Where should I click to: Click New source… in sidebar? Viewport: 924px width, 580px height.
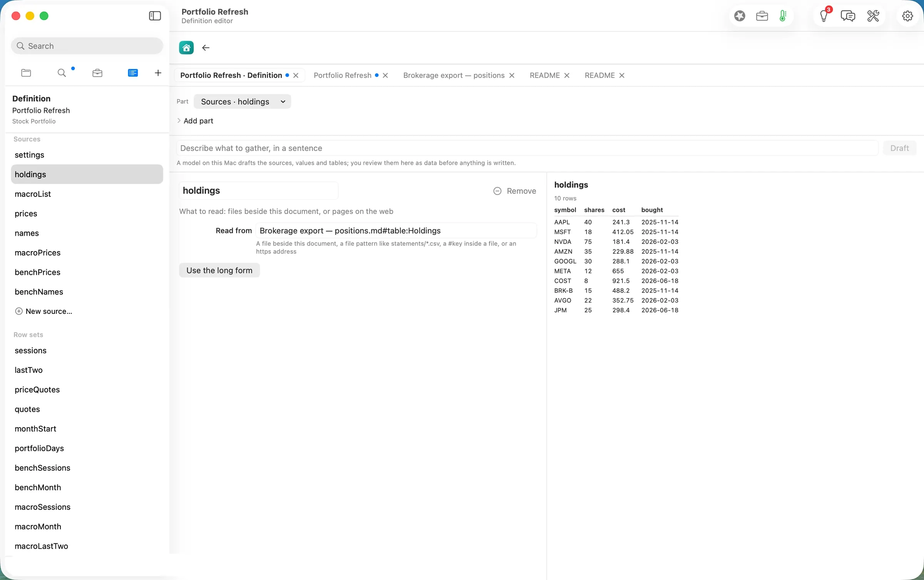pos(44,311)
